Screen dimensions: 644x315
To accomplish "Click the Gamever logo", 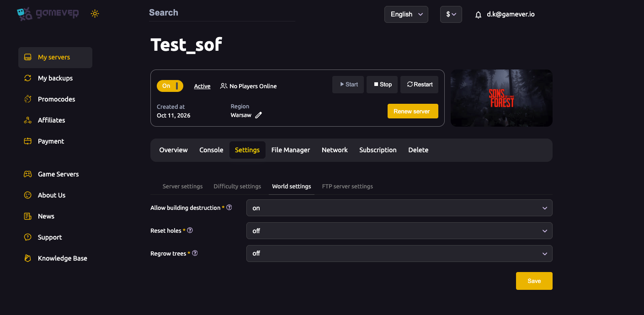I will (48, 14).
